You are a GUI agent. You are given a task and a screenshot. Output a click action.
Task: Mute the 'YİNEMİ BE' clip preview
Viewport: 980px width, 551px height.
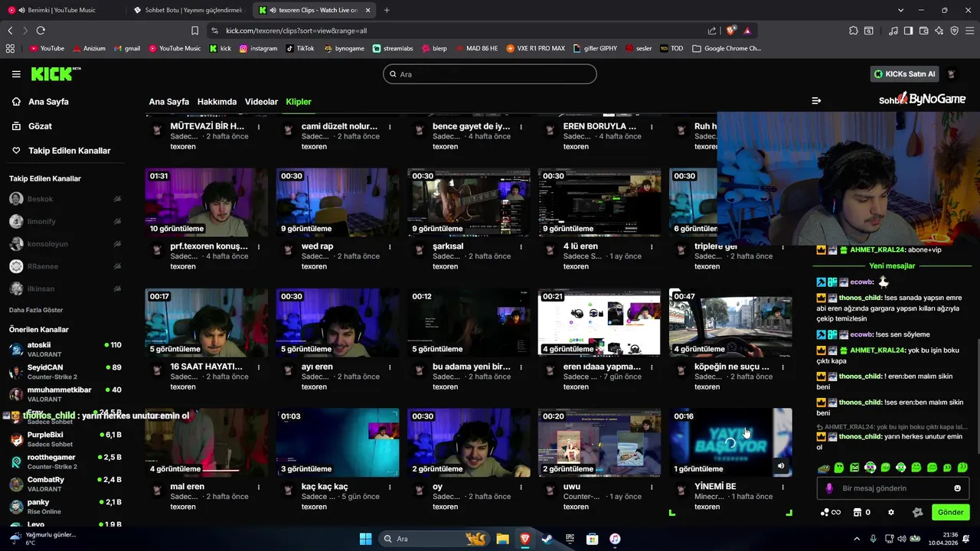[781, 465]
